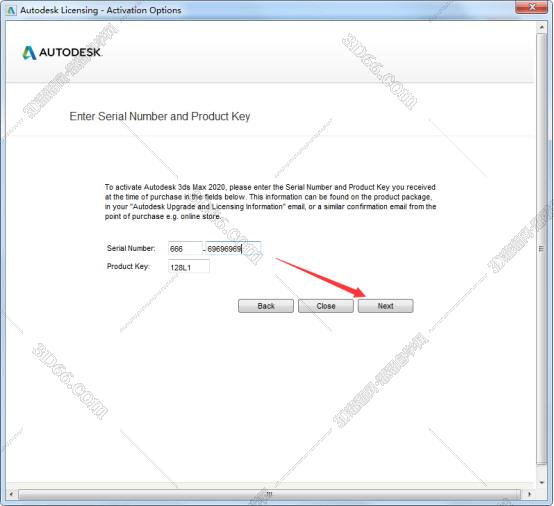
Task: Proceed by clicking Next
Action: coord(385,306)
